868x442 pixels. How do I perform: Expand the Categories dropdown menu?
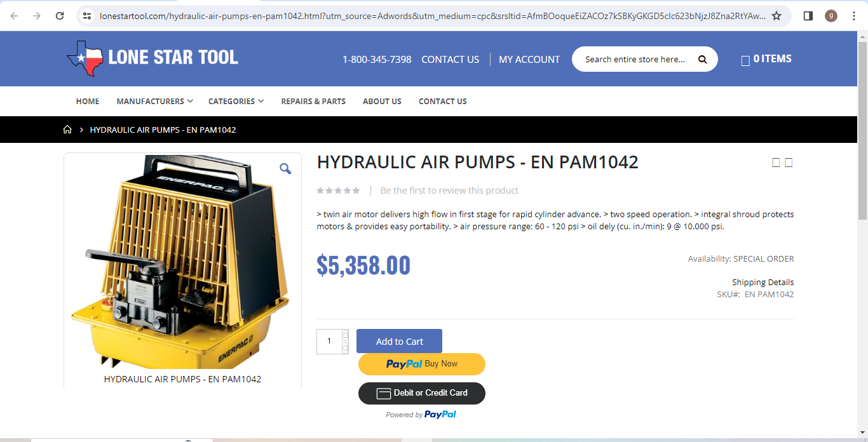[236, 101]
